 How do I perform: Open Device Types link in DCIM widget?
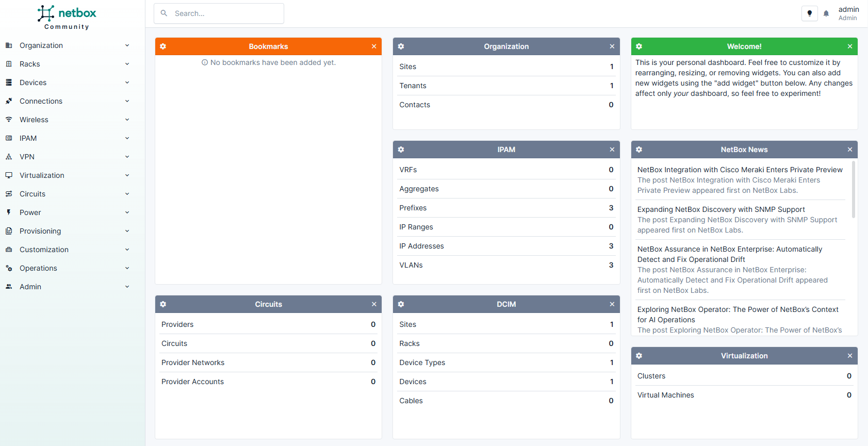click(x=422, y=362)
